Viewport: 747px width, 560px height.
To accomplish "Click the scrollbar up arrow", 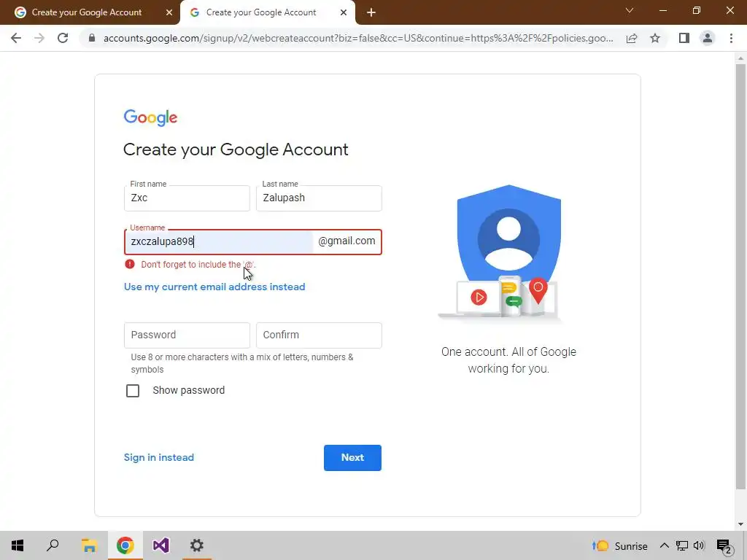I will [740, 58].
